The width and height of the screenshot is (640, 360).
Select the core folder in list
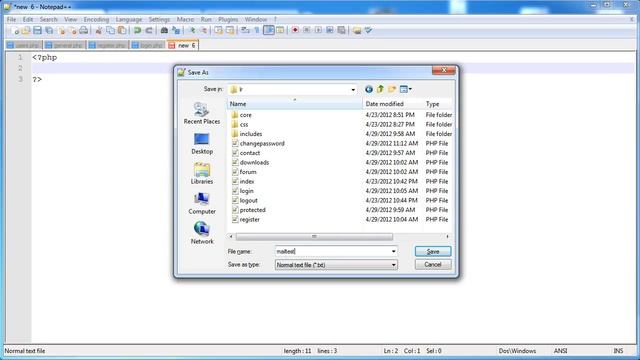(246, 115)
